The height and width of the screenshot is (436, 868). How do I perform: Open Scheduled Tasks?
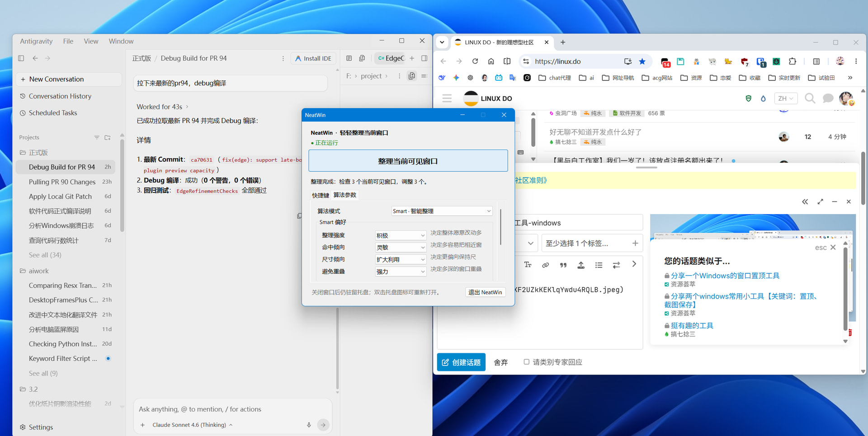point(52,113)
